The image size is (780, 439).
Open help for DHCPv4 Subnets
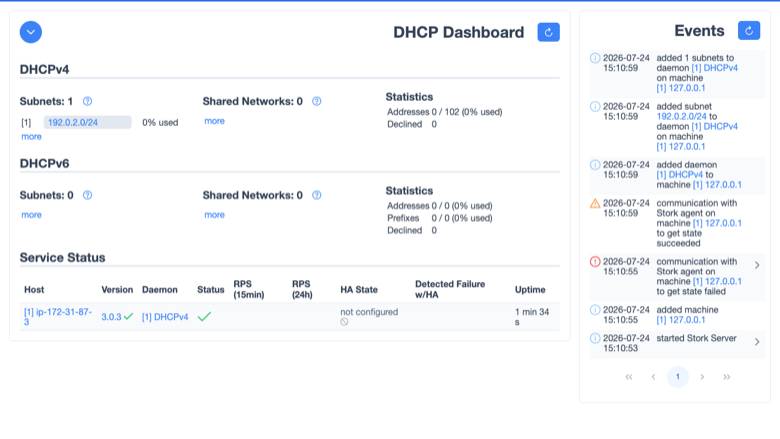(88, 101)
